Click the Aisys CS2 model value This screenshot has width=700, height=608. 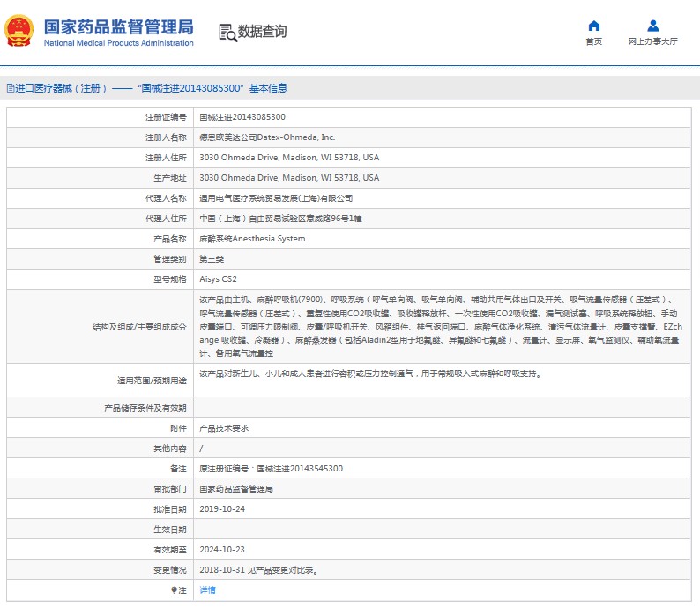coord(218,279)
